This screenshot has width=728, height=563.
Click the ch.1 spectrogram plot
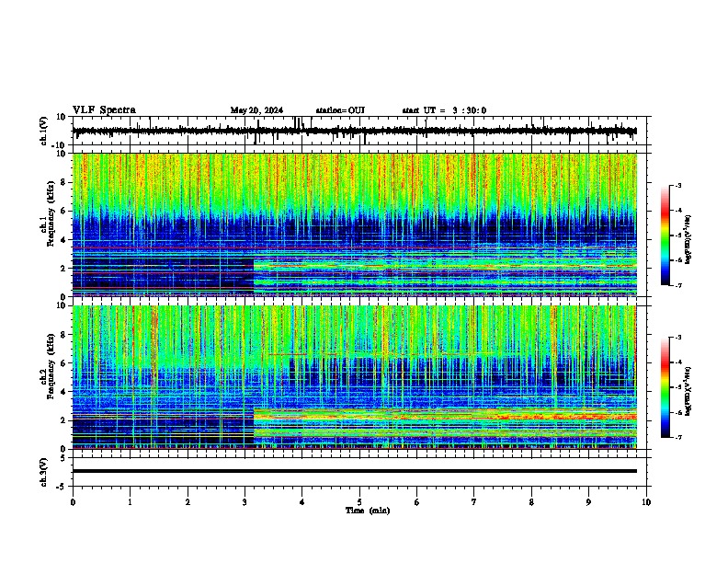pyautogui.click(x=354, y=224)
